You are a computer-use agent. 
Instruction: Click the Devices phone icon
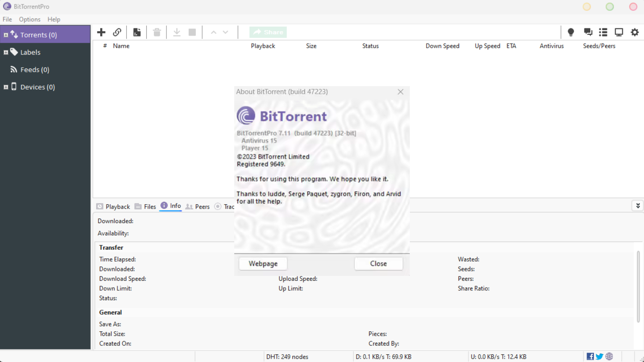click(x=14, y=87)
